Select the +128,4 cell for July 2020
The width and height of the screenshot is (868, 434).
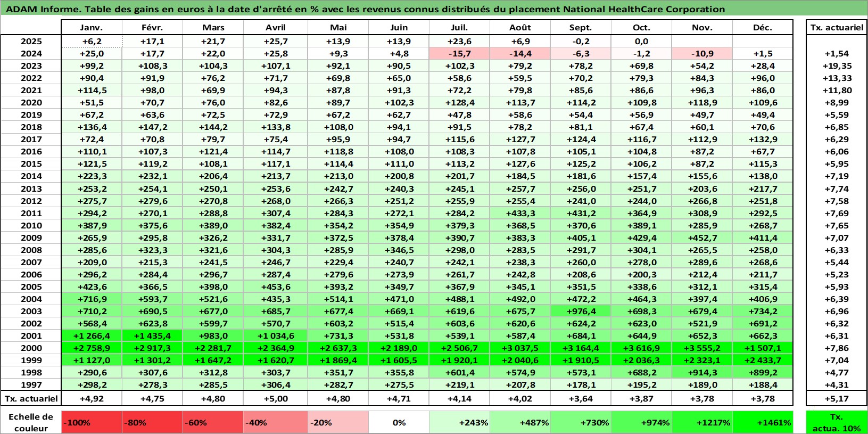[x=460, y=102]
